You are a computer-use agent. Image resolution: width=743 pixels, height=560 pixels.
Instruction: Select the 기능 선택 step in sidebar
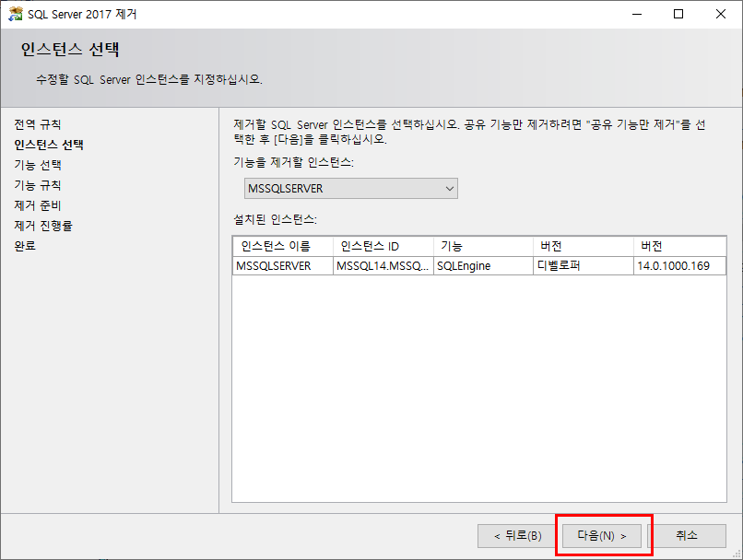tap(38, 165)
